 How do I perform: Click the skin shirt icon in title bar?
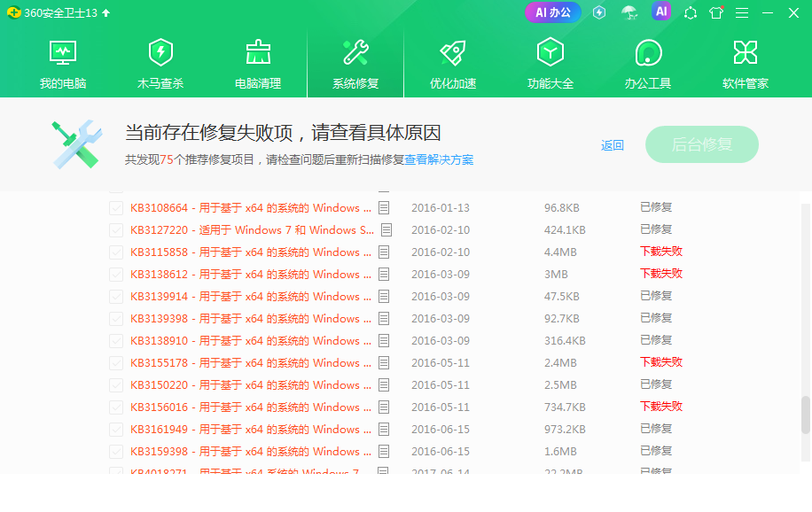point(716,13)
